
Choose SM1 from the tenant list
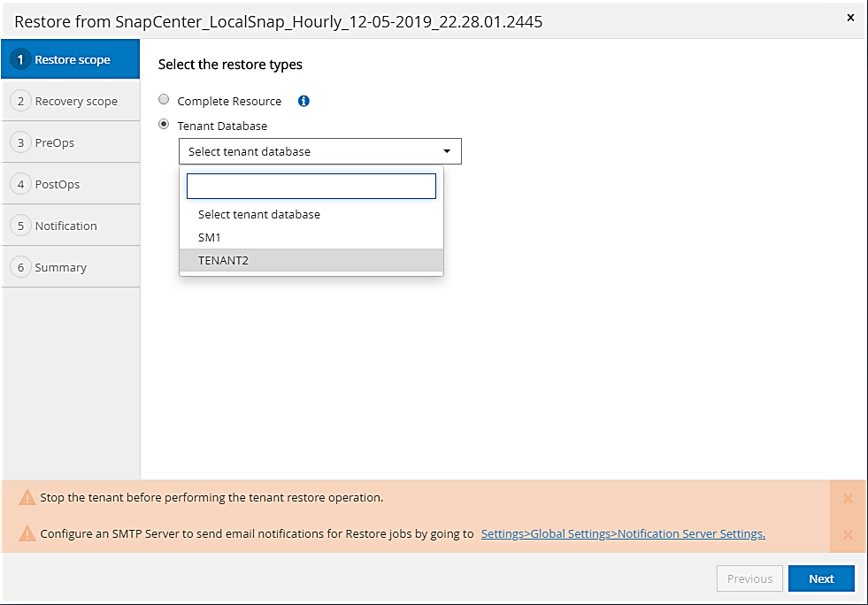pos(311,237)
